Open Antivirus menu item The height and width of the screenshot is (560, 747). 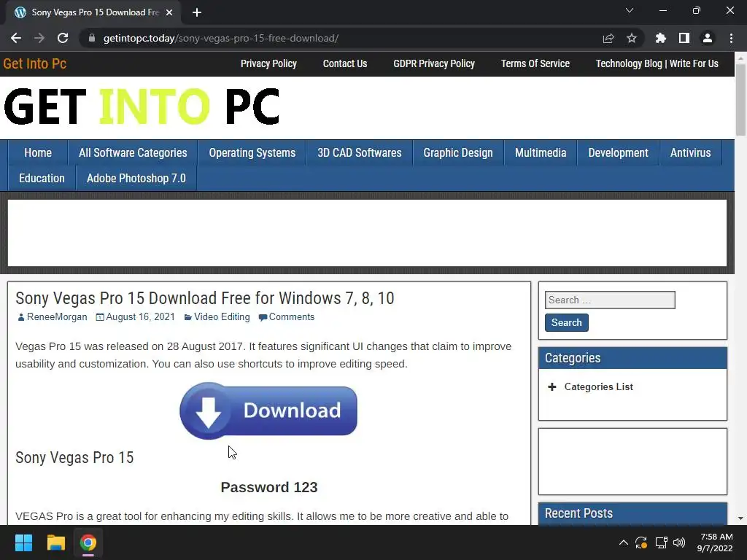(690, 153)
